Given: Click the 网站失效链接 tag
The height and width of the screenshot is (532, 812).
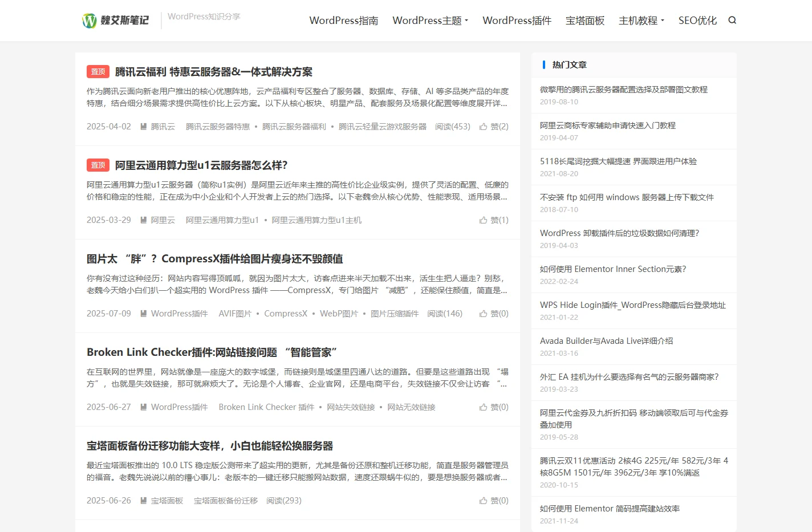Looking at the screenshot, I should pyautogui.click(x=351, y=407).
